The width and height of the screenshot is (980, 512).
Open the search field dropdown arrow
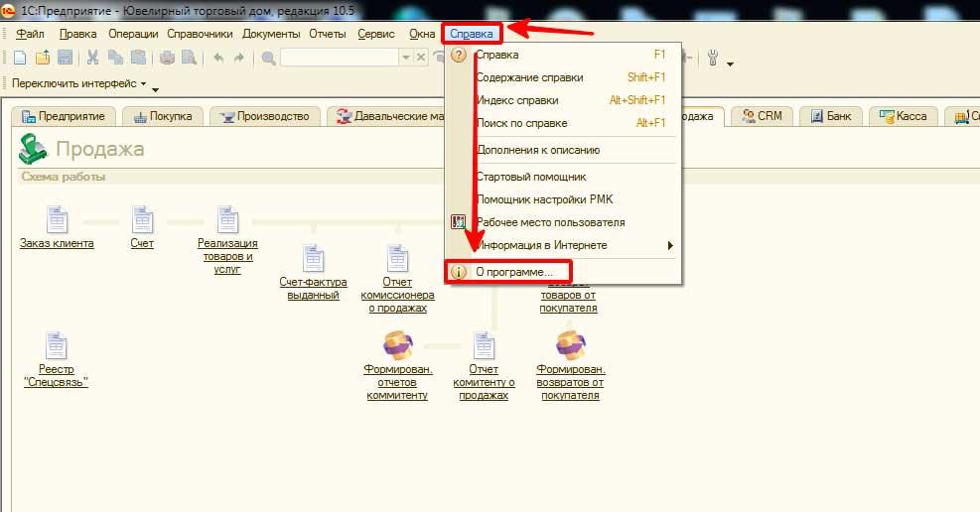click(x=406, y=59)
